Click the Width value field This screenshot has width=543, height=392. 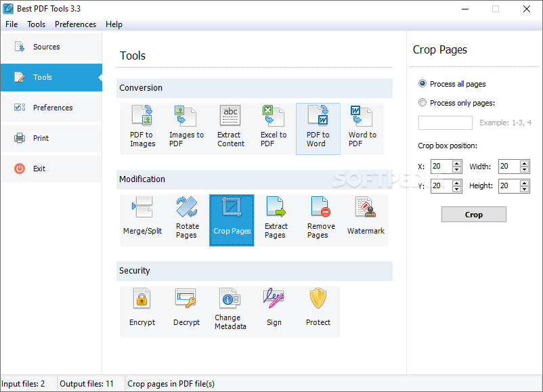pos(509,167)
